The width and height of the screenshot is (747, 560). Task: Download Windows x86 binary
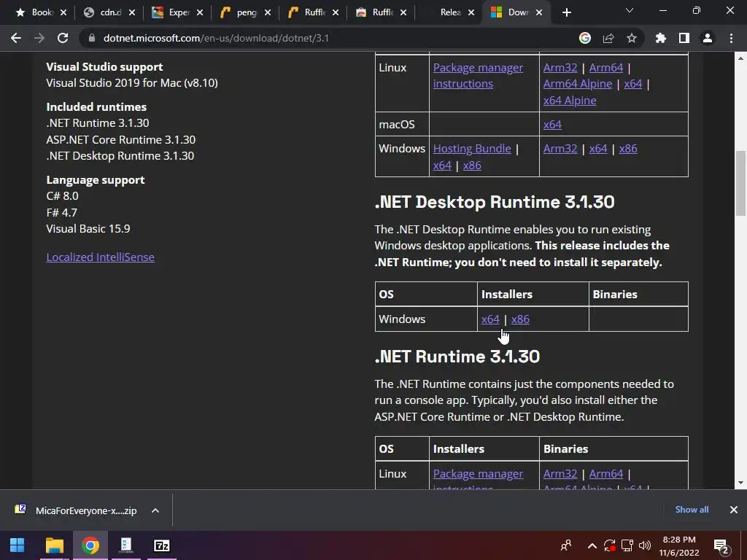[628, 149]
